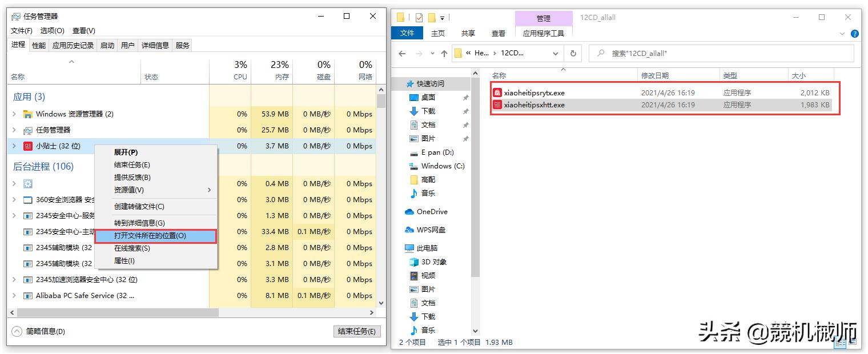
Task: Click the 结束任务(E) button at the bottom
Action: [x=357, y=332]
